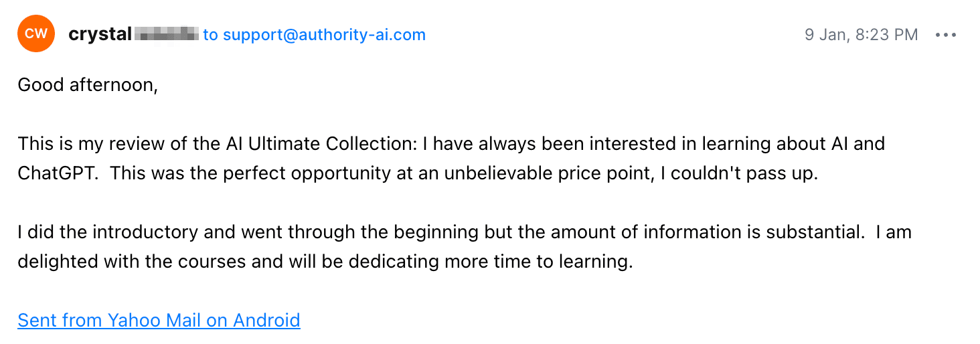Screen dimensions: 980x344
Task: Open "Sent from Yahoo Mail on Android" link
Action: (x=159, y=321)
